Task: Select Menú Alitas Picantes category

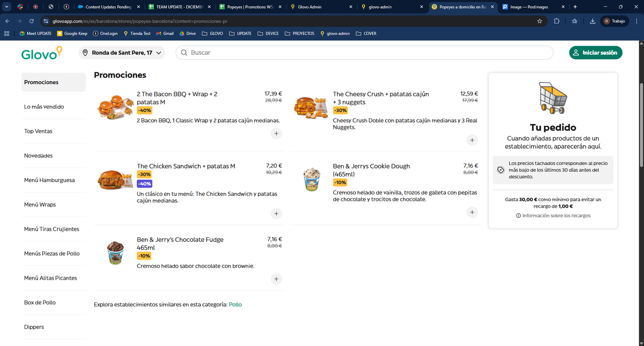Action: (x=53, y=278)
